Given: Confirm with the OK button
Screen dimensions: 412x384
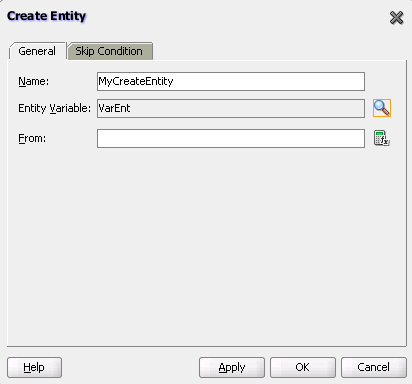Looking at the screenshot, I should [x=302, y=367].
